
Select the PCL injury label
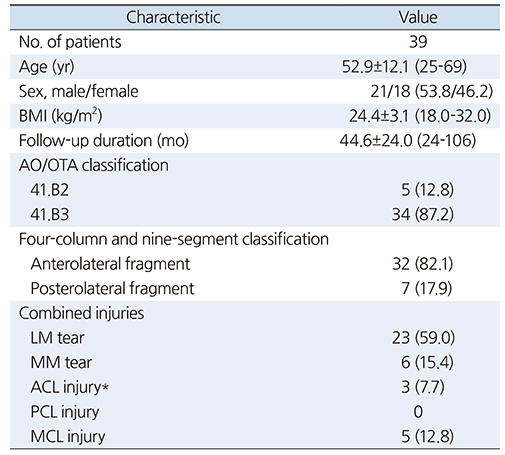point(65,412)
